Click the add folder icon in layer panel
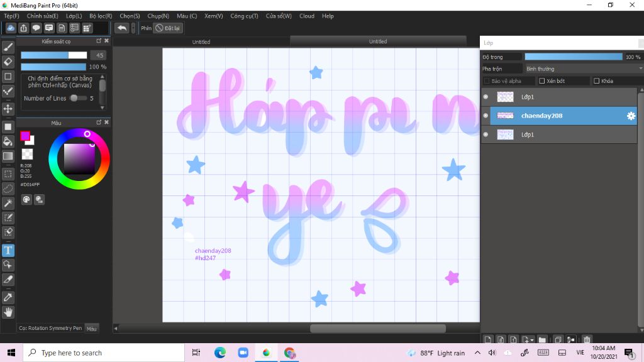This screenshot has height=362, width=644. click(x=542, y=339)
